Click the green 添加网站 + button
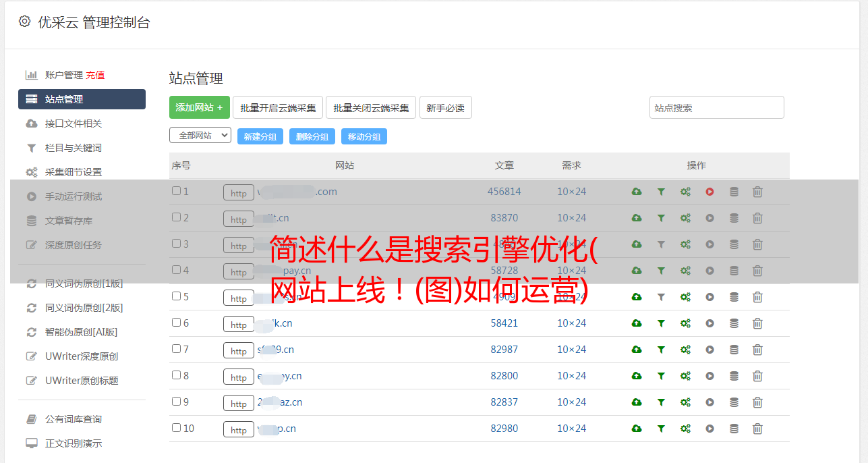The height and width of the screenshot is (463, 868). pos(200,107)
